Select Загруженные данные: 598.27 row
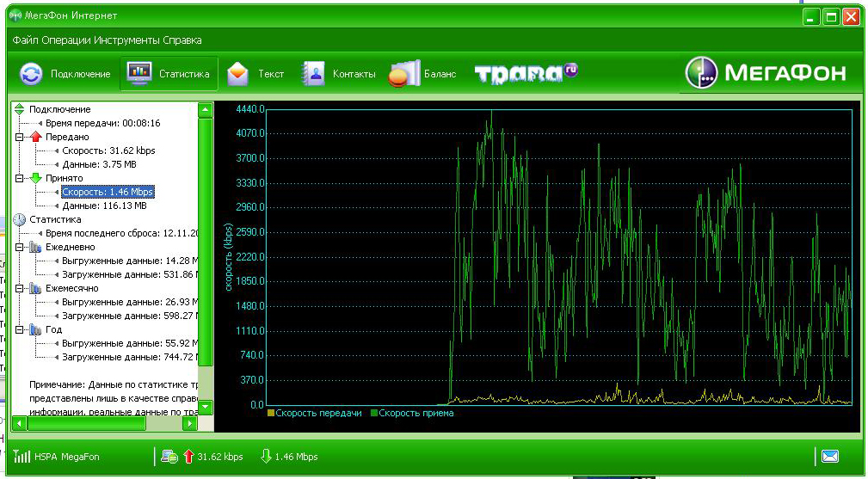 click(x=130, y=316)
